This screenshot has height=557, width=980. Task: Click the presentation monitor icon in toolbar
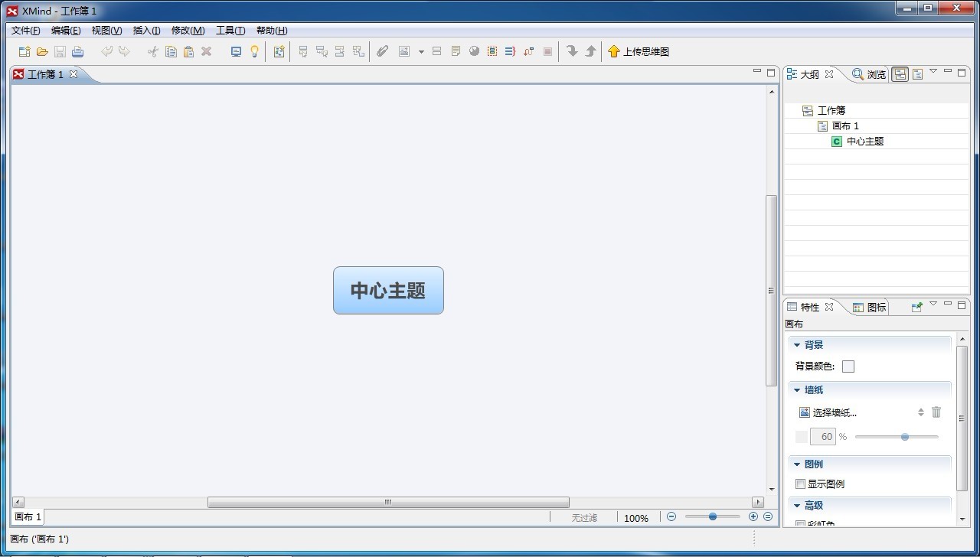tap(236, 52)
